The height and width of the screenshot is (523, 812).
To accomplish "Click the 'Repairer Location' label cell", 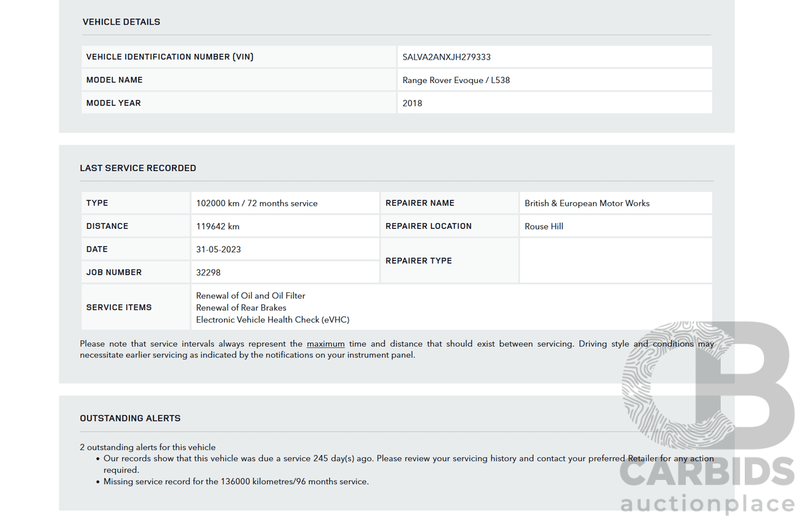I will (449, 226).
